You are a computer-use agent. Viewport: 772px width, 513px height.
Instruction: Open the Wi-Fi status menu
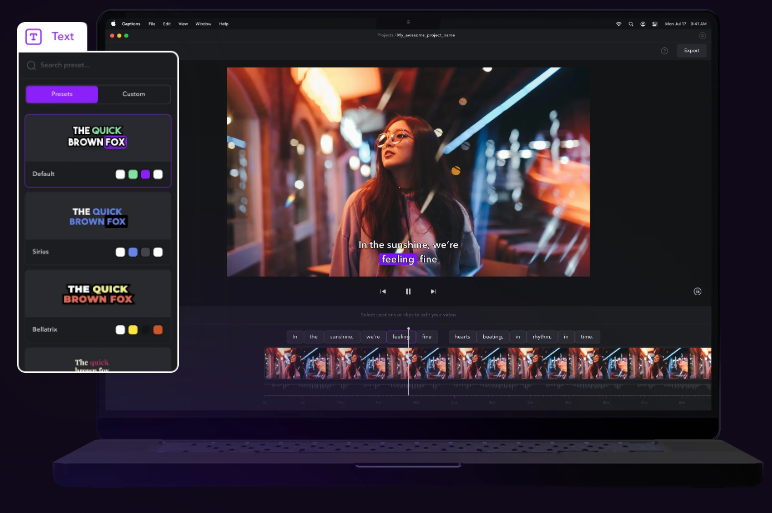point(618,24)
